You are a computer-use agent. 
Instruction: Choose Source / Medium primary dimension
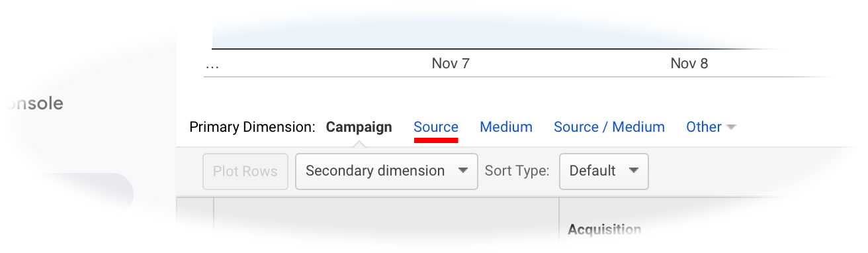click(x=609, y=126)
